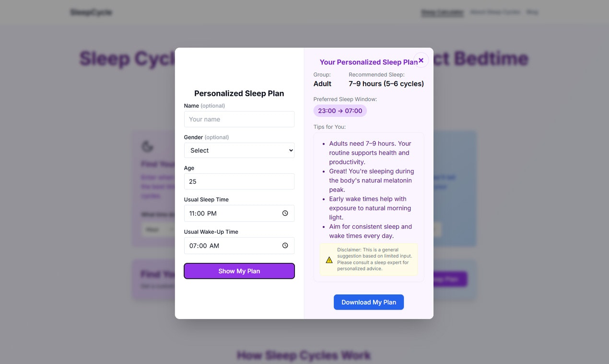Click the blurred purple plan button behind the modal

(x=450, y=279)
